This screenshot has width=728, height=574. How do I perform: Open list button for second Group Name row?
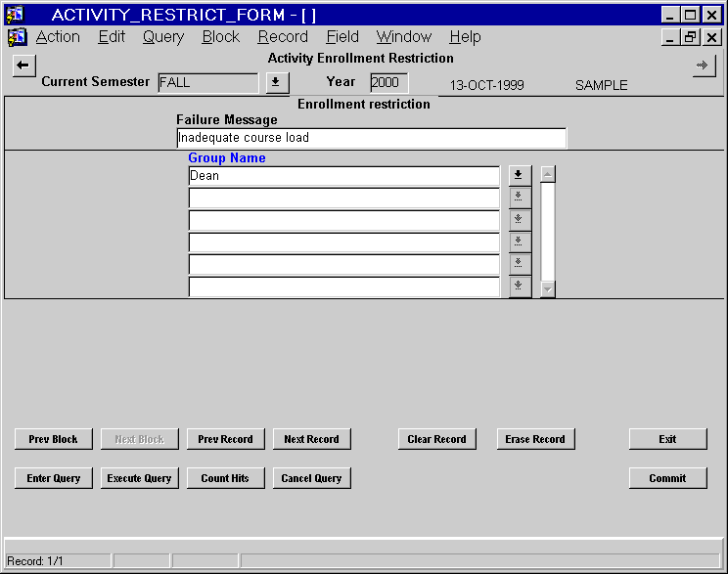pyautogui.click(x=520, y=198)
